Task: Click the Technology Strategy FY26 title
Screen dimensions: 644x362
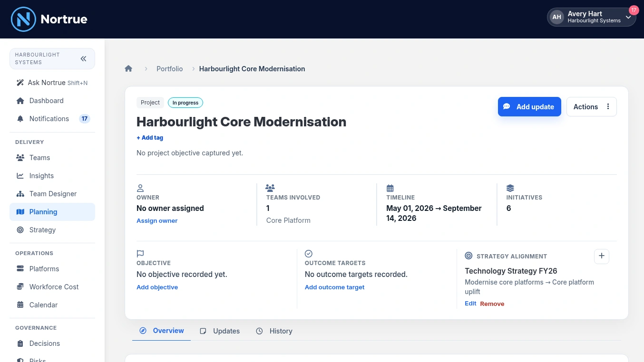Action: (x=511, y=271)
